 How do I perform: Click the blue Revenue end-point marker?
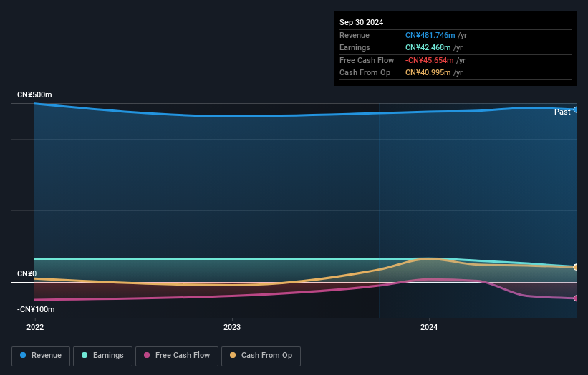point(576,109)
